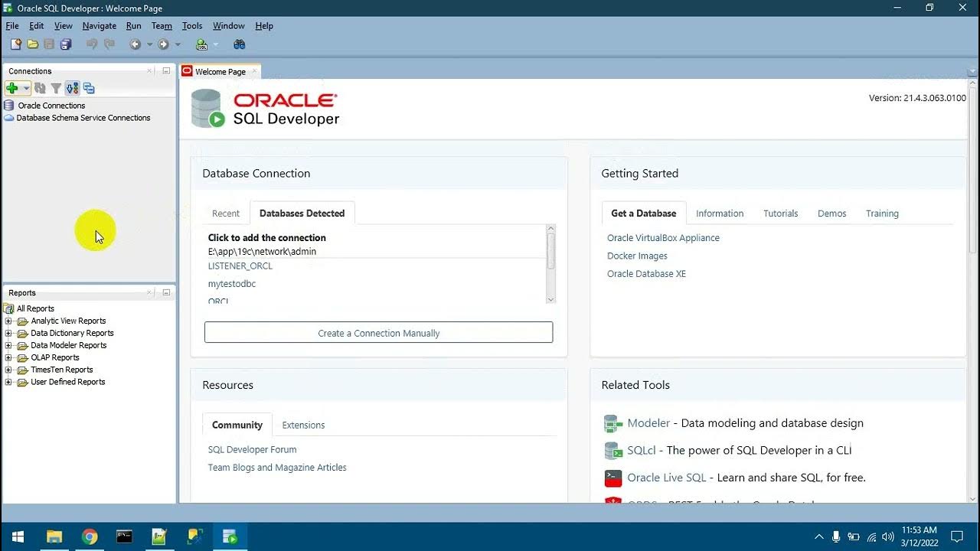980x551 pixels.
Task: Click the binoculars Find DB Object icon
Action: click(x=240, y=44)
